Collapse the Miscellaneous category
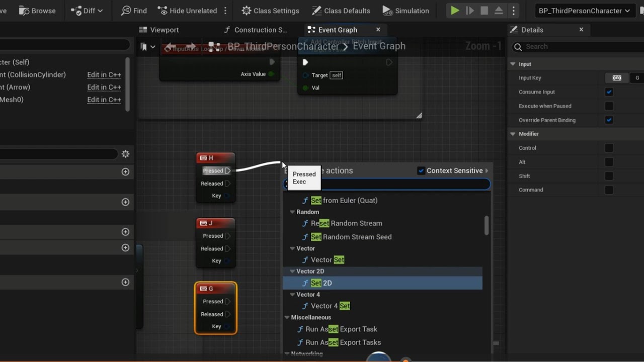644x362 pixels. 287,317
